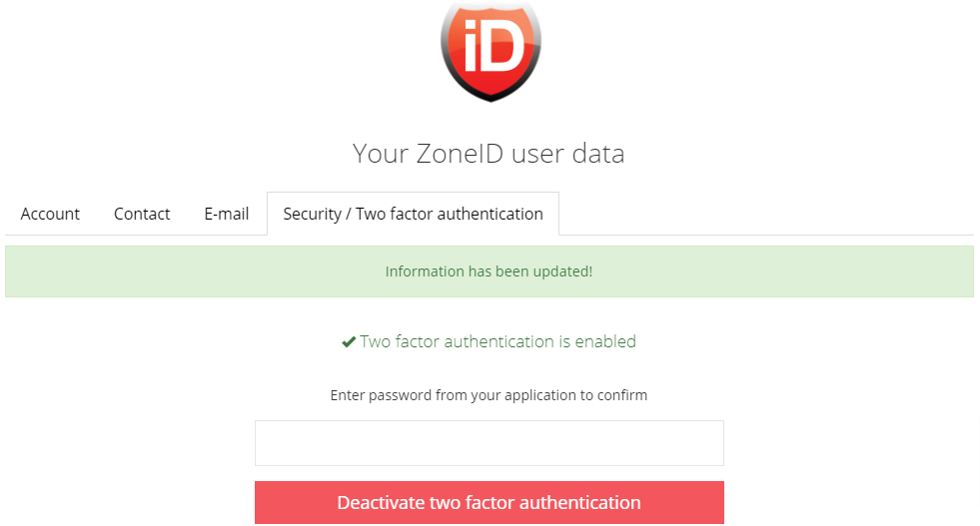The image size is (980, 526).
Task: Click the 'Enter password from your application' label
Action: [489, 395]
